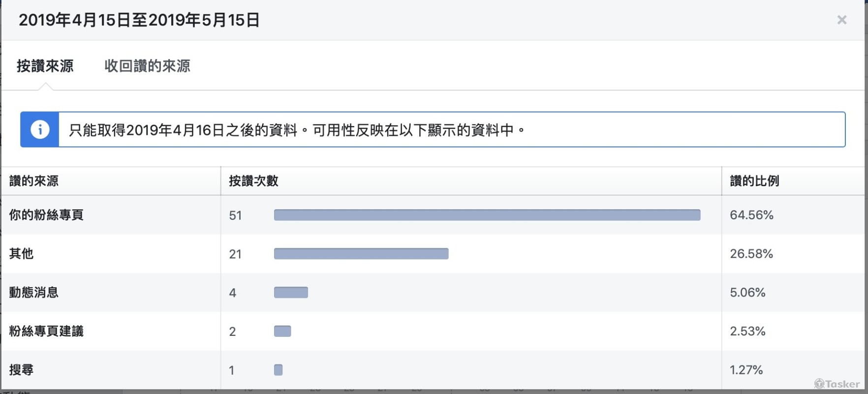This screenshot has height=394, width=868.
Task: Select the 你的粉絲專頁 row label
Action: (x=45, y=215)
